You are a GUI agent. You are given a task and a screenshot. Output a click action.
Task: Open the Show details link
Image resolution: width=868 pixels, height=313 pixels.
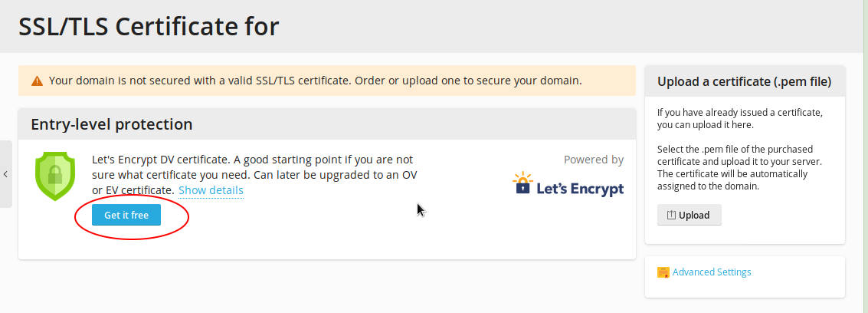pos(211,190)
